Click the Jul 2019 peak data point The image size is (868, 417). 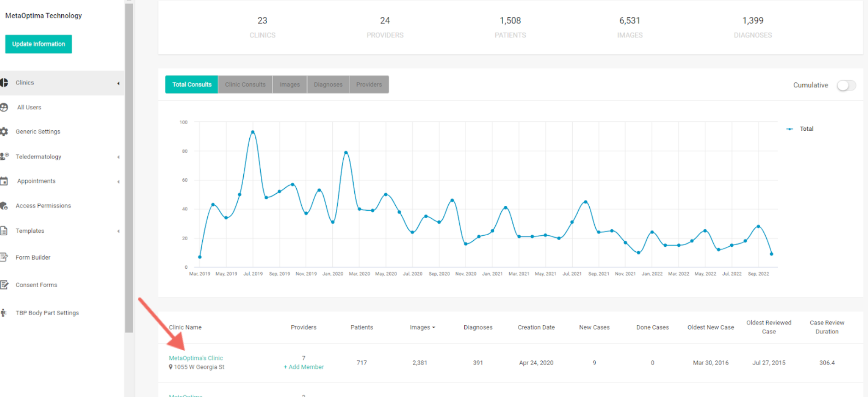252,132
